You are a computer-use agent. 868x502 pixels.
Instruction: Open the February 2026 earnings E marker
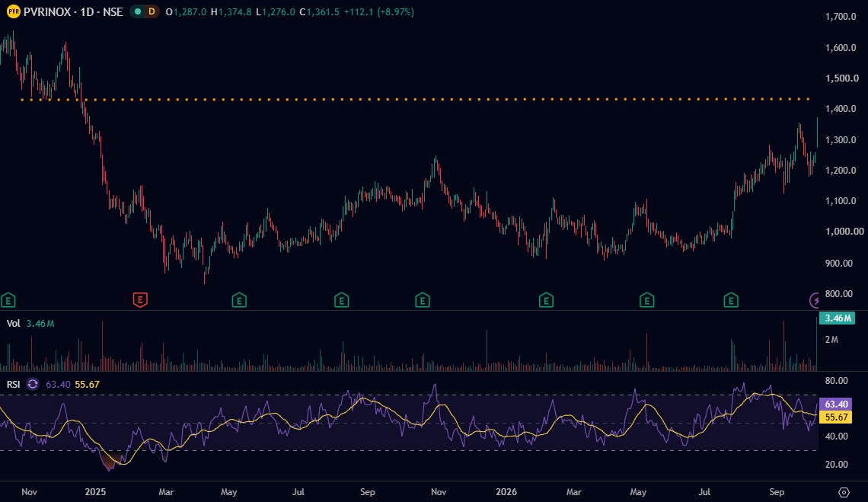[546, 300]
